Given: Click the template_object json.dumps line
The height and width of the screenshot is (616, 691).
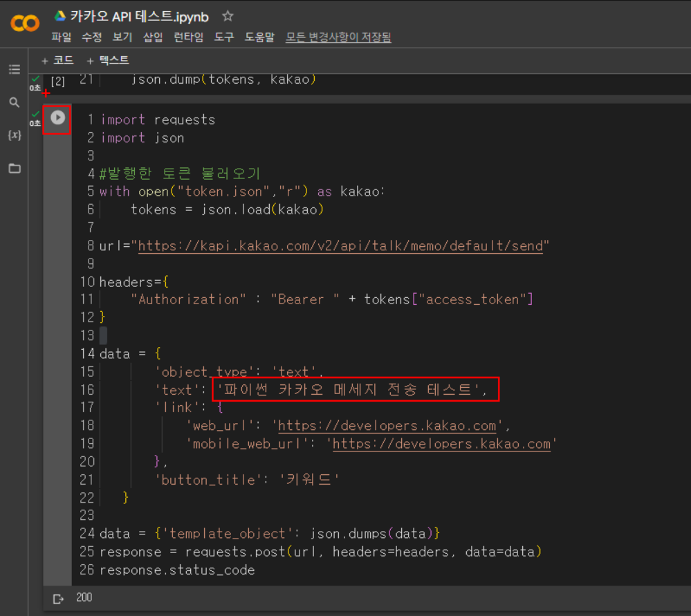Looking at the screenshot, I should 270,534.
